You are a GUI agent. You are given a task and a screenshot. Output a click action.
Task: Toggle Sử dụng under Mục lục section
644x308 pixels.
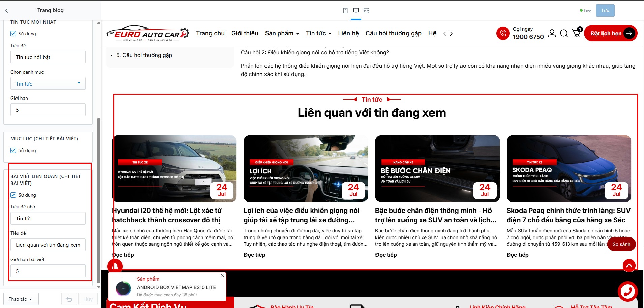13,150
